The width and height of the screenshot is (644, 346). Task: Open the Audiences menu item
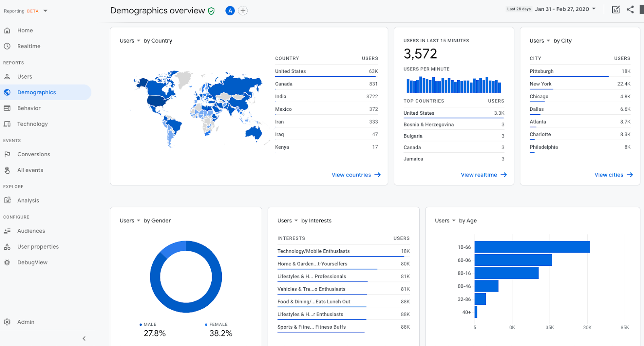(31, 231)
